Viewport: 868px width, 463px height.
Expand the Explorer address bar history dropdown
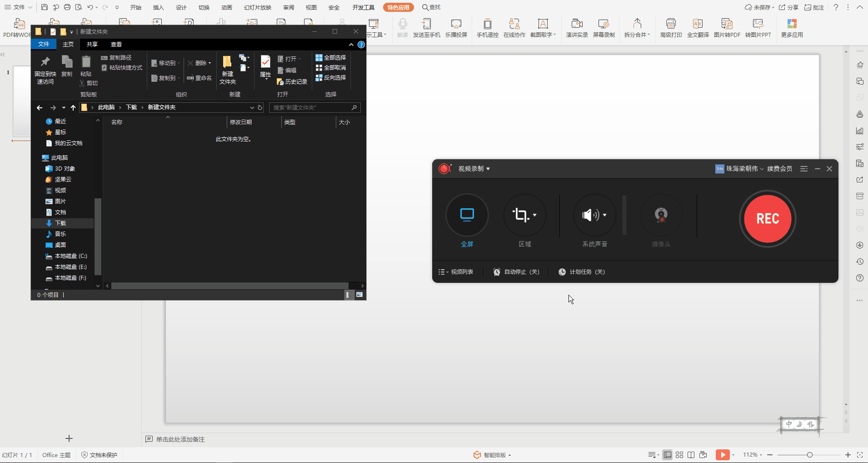(252, 107)
